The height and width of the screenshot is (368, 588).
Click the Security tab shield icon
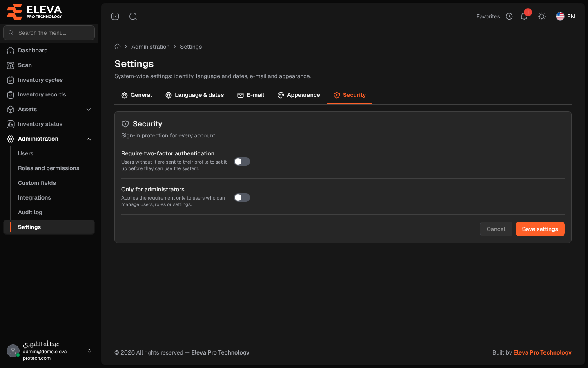(x=337, y=95)
